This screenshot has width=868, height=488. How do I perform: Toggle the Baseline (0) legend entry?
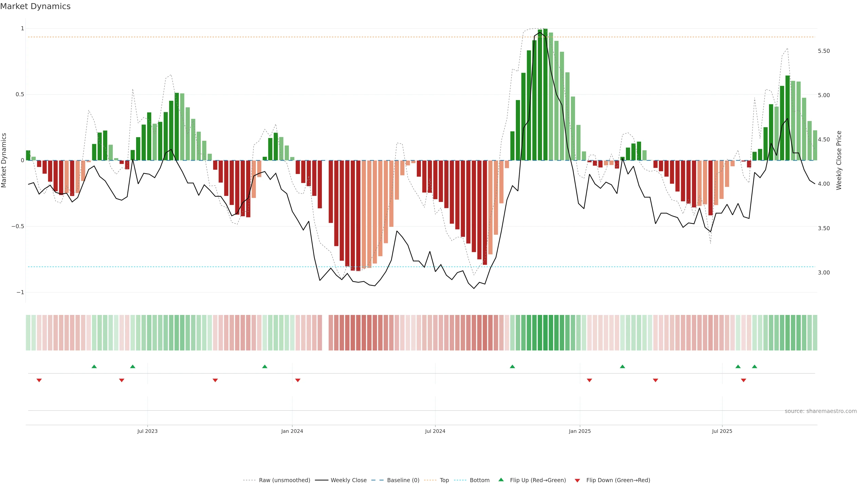point(403,480)
